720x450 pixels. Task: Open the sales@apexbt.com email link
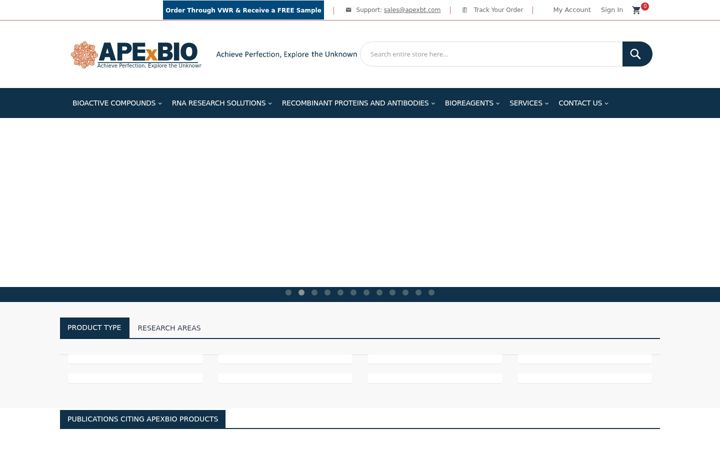412,10
